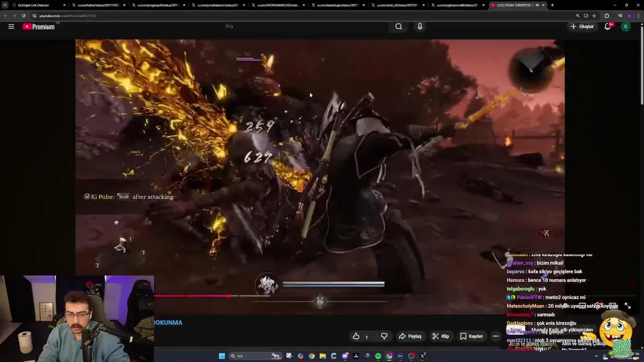Open the Windows Start menu
The image size is (644, 362).
(222, 356)
